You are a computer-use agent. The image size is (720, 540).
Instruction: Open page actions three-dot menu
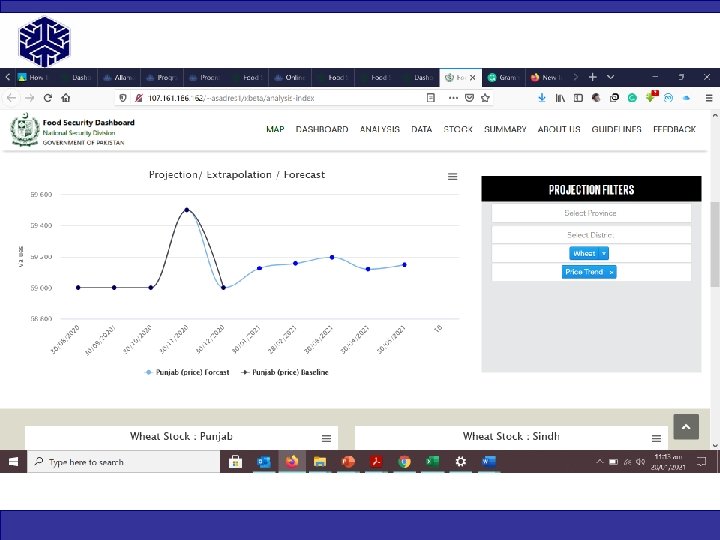[x=453, y=98]
